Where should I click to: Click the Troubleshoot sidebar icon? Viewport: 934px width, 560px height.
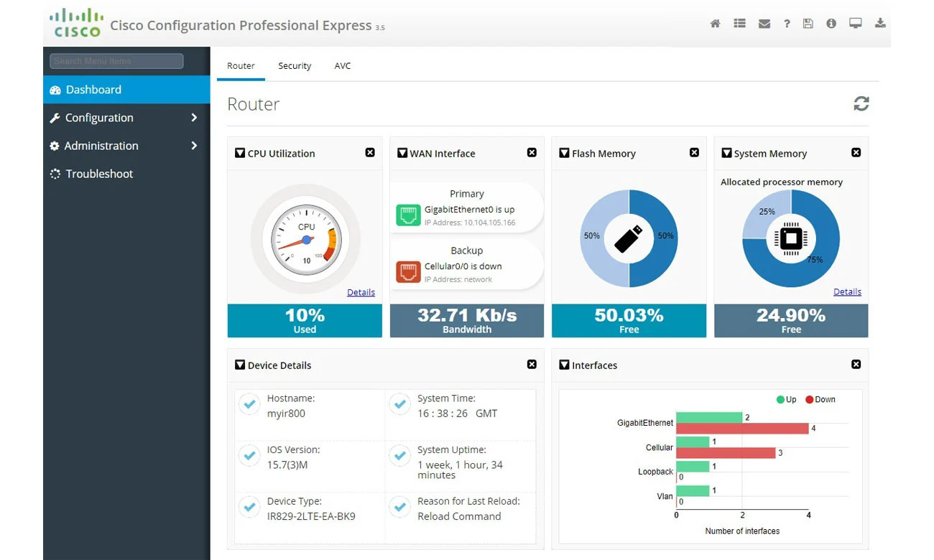(54, 174)
